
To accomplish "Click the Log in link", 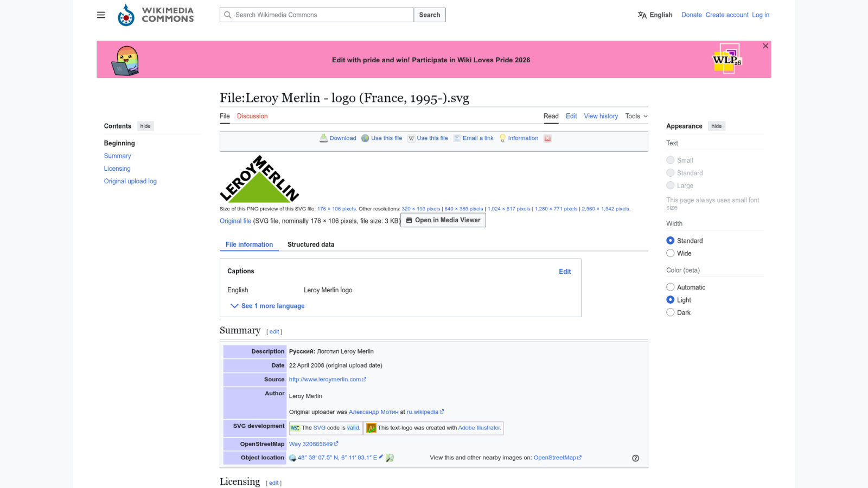I will (761, 15).
